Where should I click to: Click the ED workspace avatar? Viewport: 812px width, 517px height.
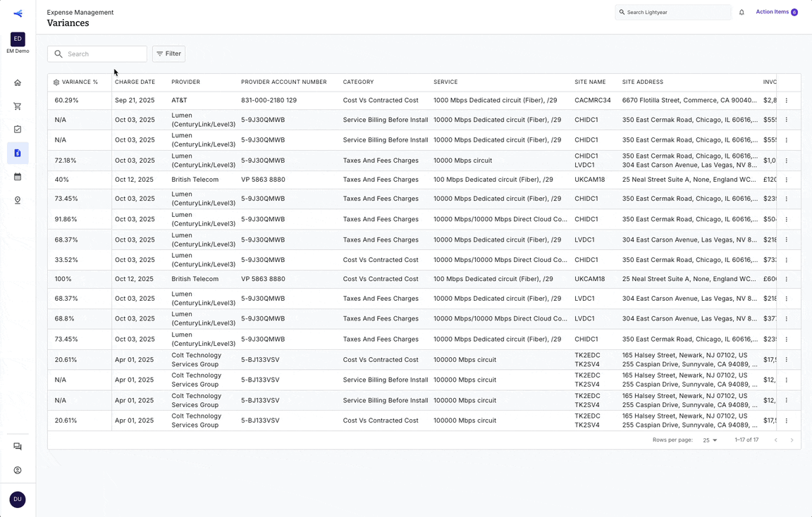pos(18,39)
